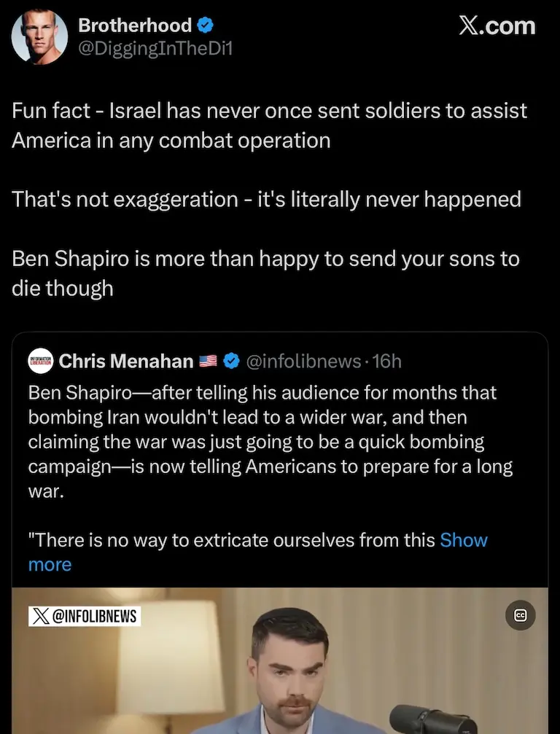Toggle closed captions on the video

coord(521,615)
